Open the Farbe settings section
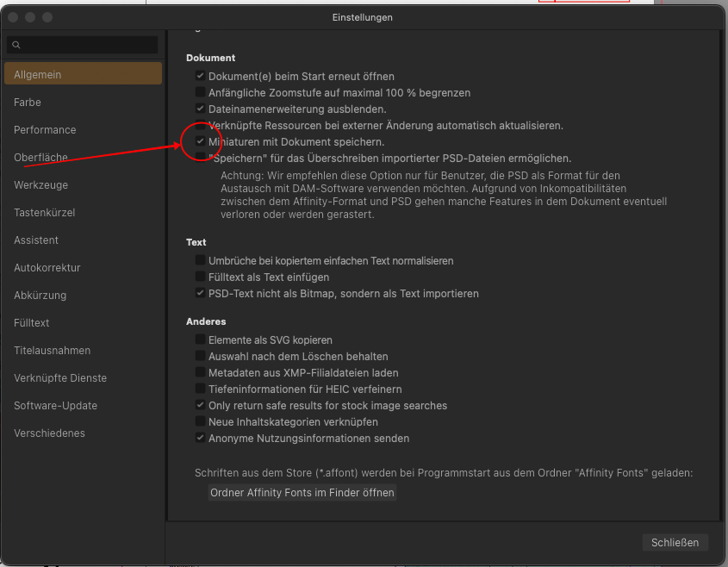The height and width of the screenshot is (567, 728). tap(28, 103)
